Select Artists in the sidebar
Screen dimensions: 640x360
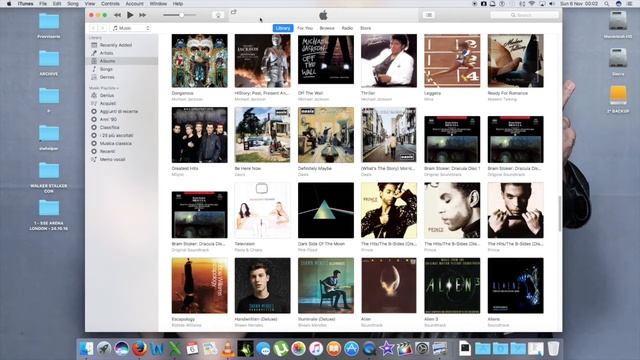pos(122,53)
